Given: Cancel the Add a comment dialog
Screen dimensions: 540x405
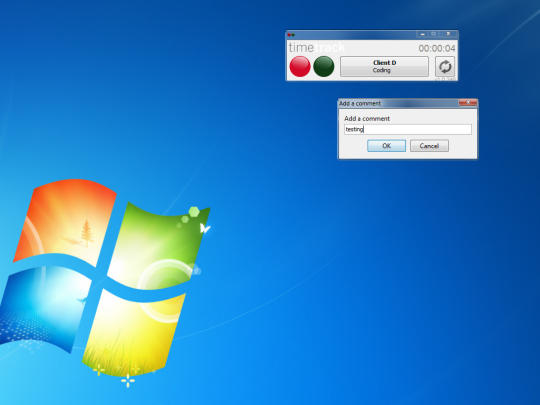Looking at the screenshot, I should coord(429,146).
